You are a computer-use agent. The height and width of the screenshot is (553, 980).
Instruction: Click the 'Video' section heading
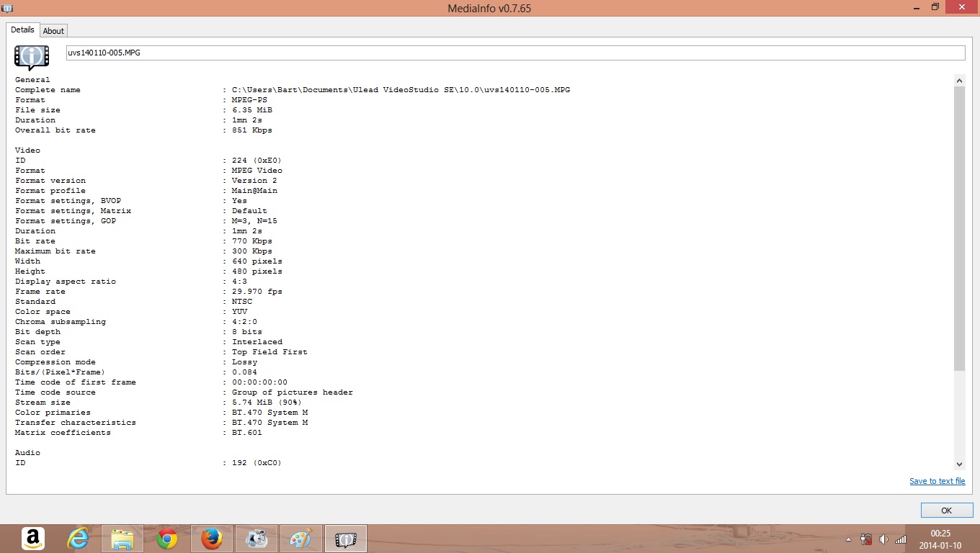[27, 150]
